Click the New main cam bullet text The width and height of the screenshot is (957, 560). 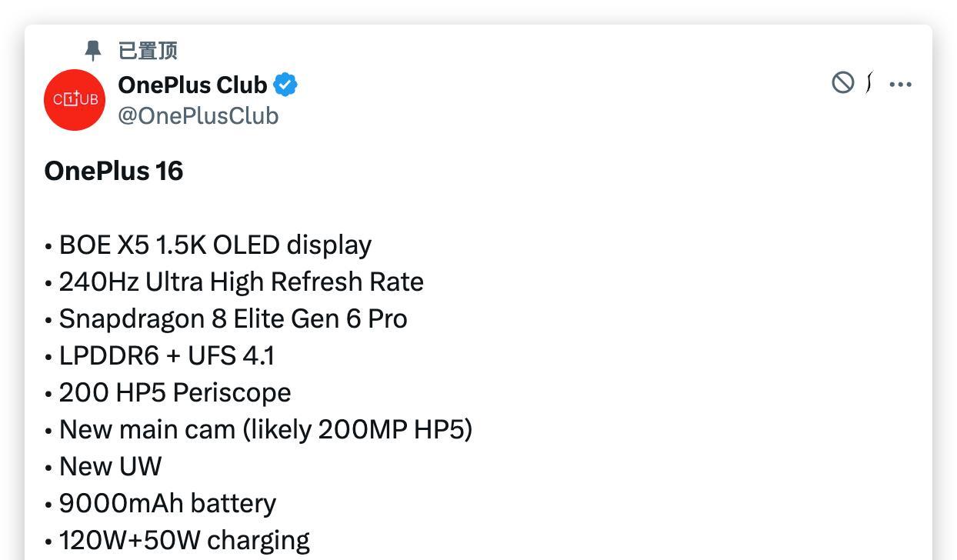[265, 429]
